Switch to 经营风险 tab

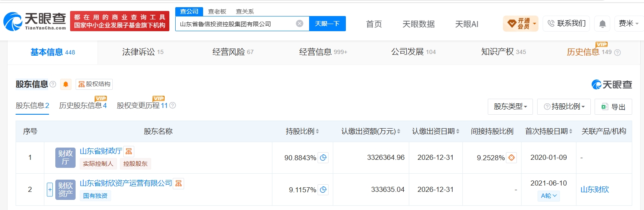click(233, 52)
